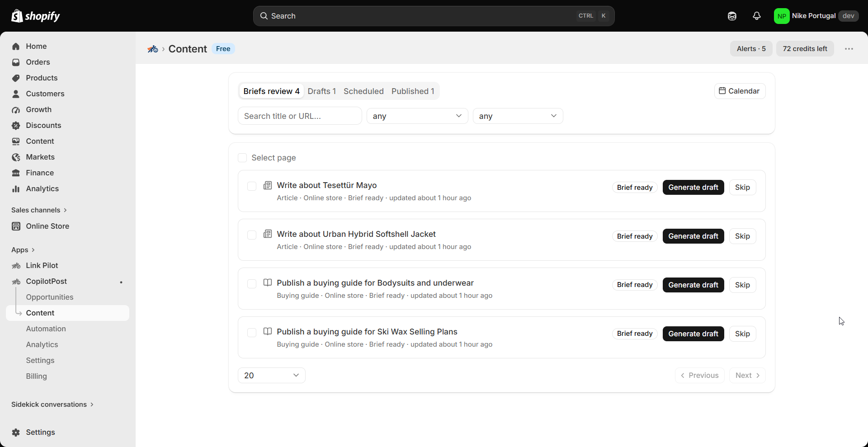Screen dimensions: 868x447
Task: Open the notifications bell
Action: tap(756, 16)
